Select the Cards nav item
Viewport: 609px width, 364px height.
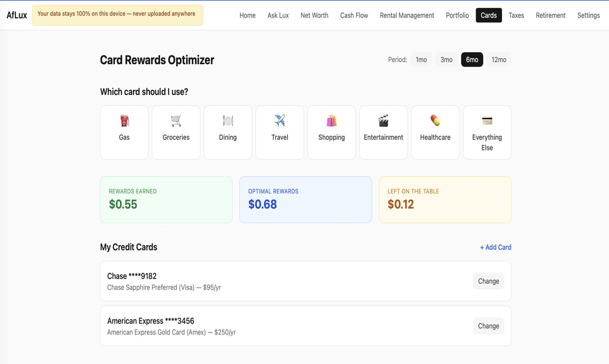489,15
